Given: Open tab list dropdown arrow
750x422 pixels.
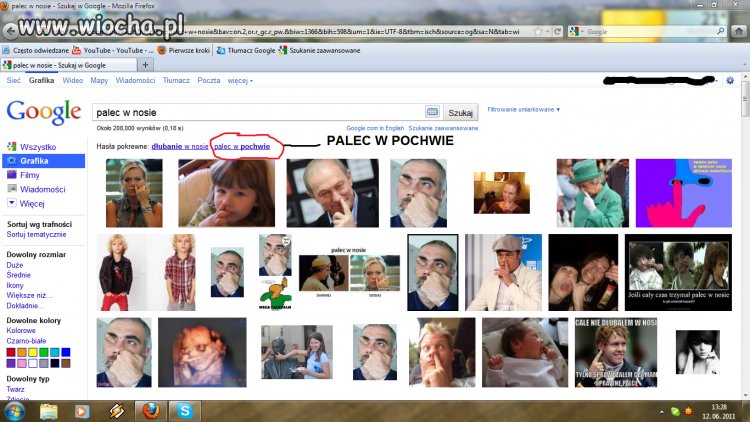Looking at the screenshot, I should 744,65.
